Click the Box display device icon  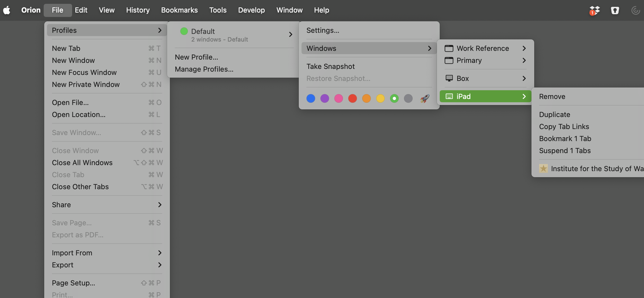click(x=449, y=78)
